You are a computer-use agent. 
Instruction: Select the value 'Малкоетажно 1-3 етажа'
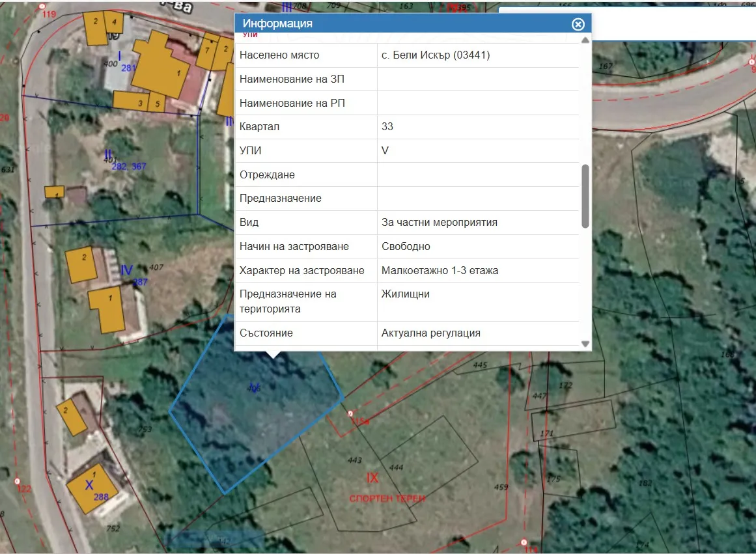tap(440, 271)
